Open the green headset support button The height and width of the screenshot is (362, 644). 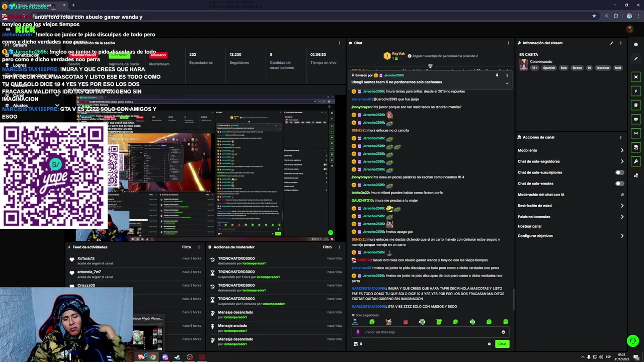pyautogui.click(x=632, y=341)
